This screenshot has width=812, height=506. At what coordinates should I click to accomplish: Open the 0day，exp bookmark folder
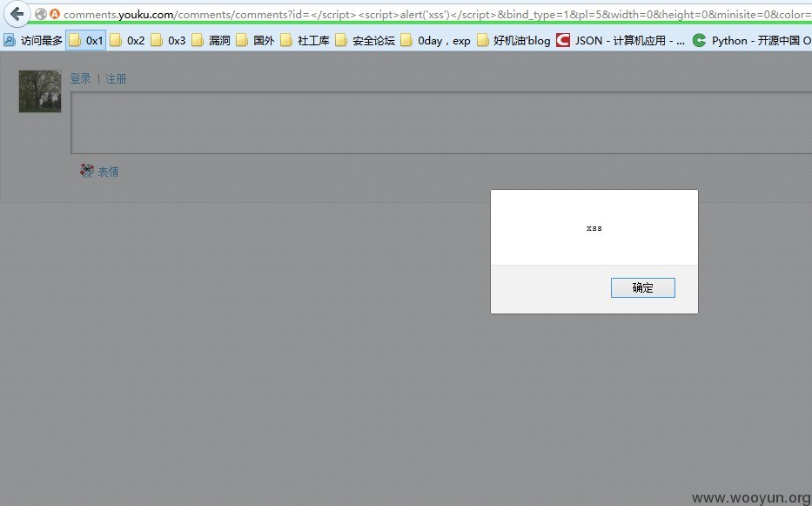coord(436,40)
